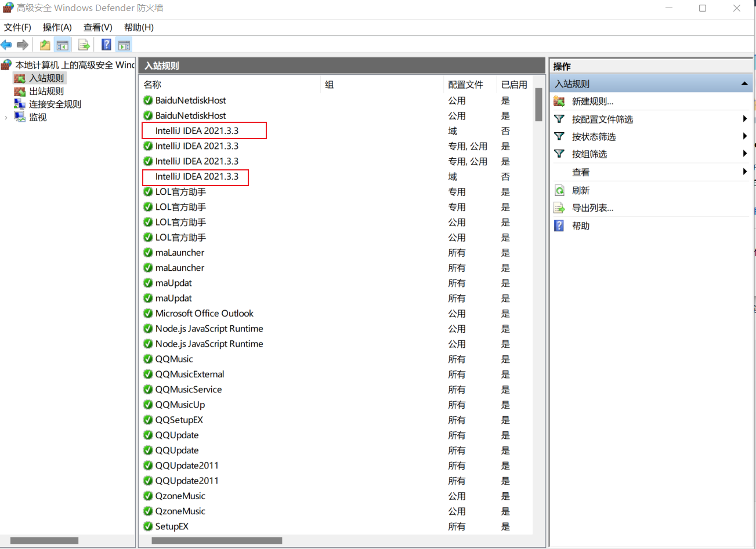The width and height of the screenshot is (756, 549).
Task: Click the firewall icon of the root tree node
Action: 7,64
